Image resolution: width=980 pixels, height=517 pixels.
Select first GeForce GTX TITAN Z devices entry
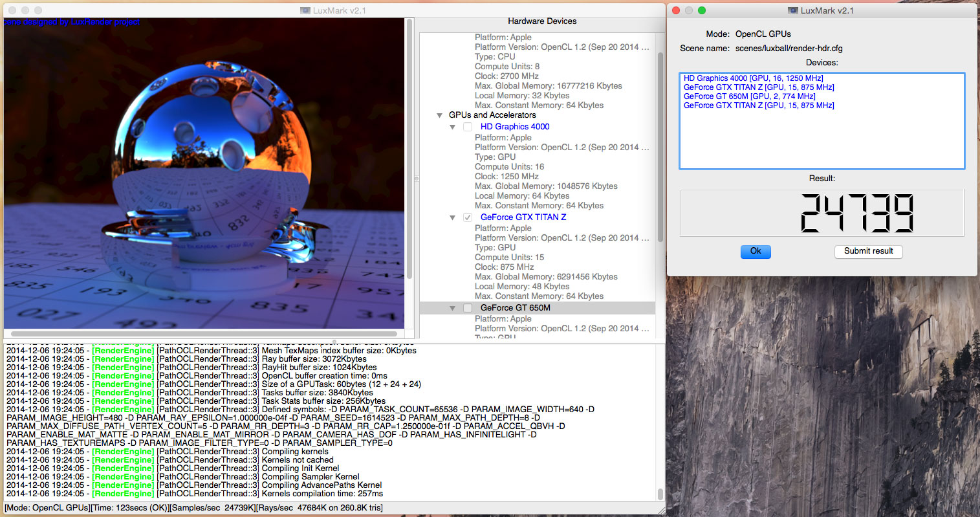759,87
